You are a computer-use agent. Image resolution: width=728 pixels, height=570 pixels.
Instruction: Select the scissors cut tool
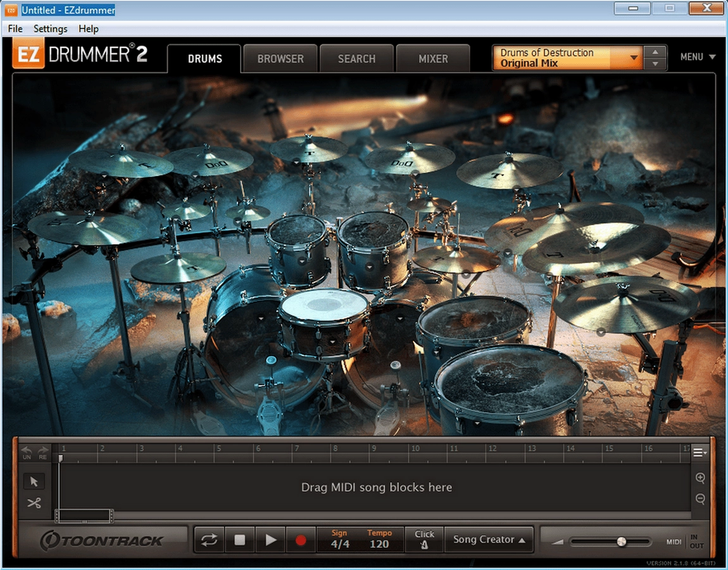(x=34, y=503)
